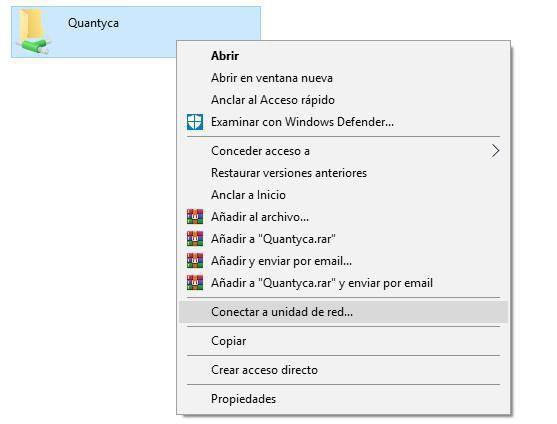Click the Quantyca folder name label

pyautogui.click(x=93, y=23)
